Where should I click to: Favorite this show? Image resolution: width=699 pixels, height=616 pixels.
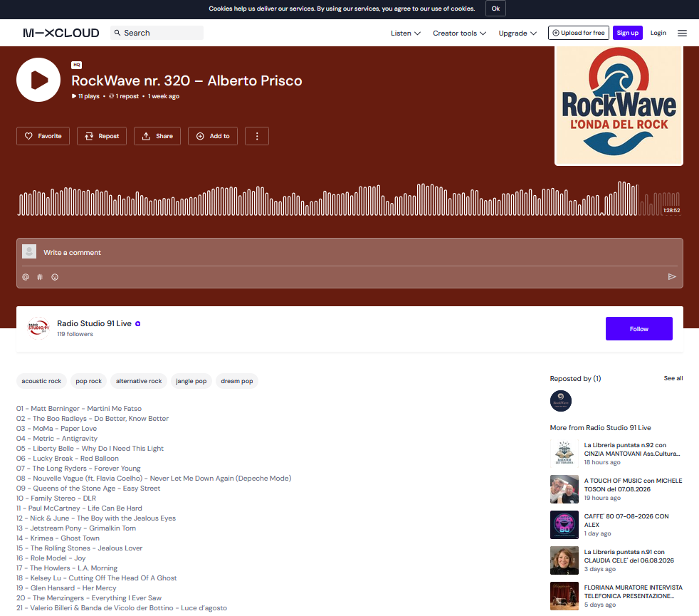coord(43,136)
